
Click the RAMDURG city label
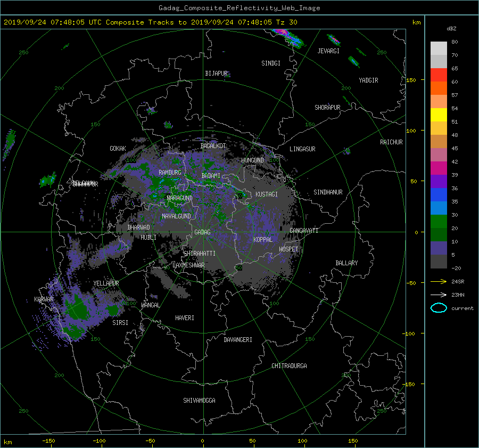170,173
